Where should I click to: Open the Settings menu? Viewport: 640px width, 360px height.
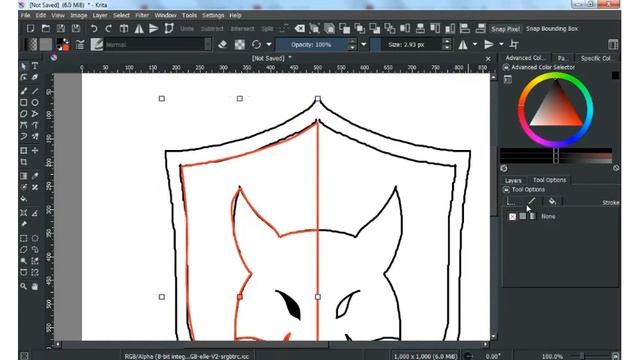[213, 16]
